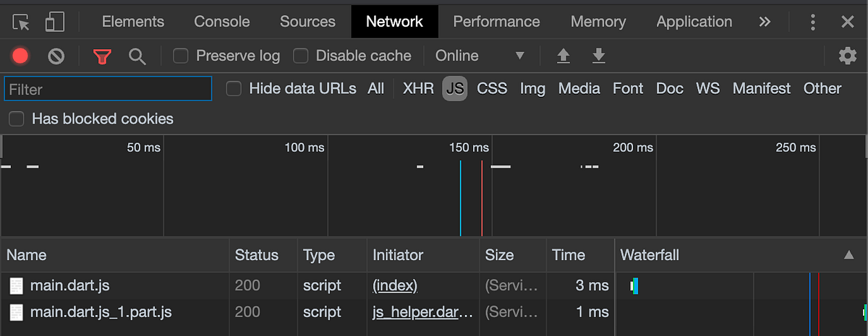Open the Performance tab
Image resolution: width=868 pixels, height=336 pixels.
pyautogui.click(x=496, y=22)
